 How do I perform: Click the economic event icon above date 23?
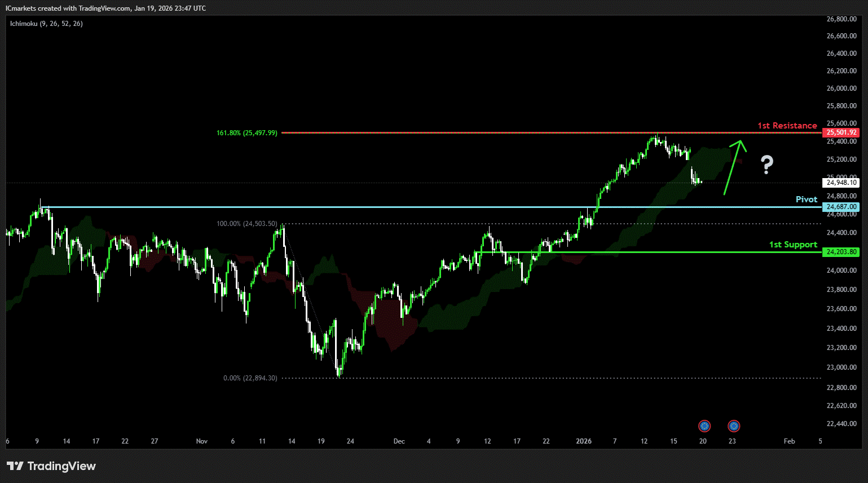[x=734, y=426]
